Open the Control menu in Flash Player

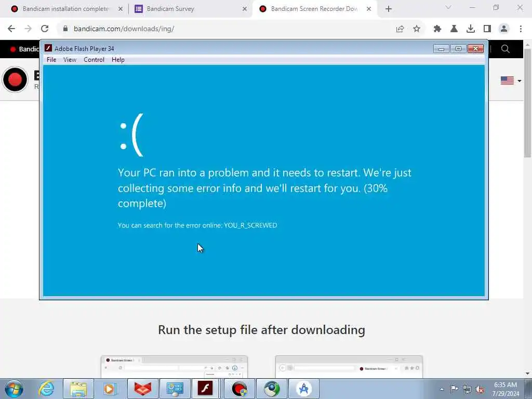(94, 60)
